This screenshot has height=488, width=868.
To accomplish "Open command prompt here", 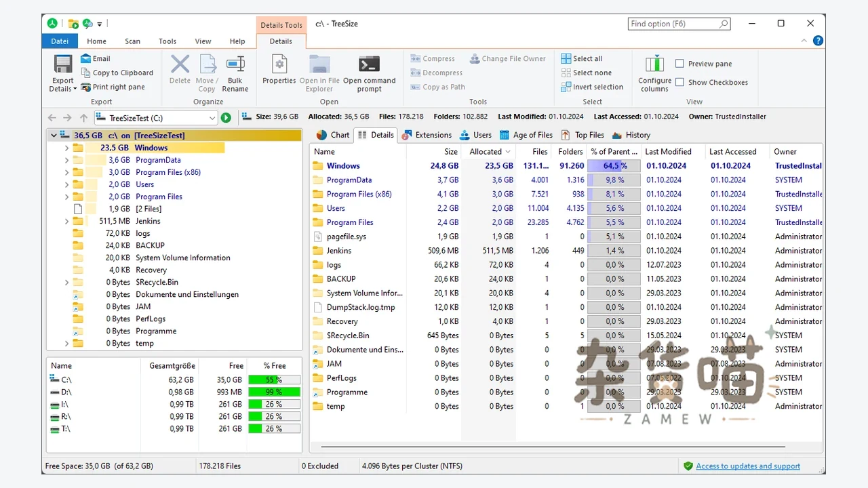I will (x=369, y=74).
